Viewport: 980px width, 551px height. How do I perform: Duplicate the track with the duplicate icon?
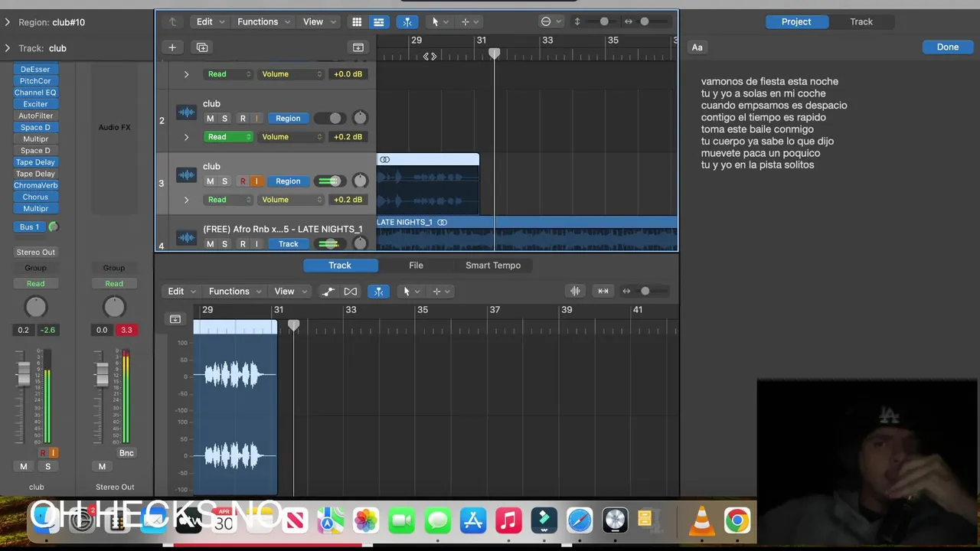pyautogui.click(x=202, y=47)
